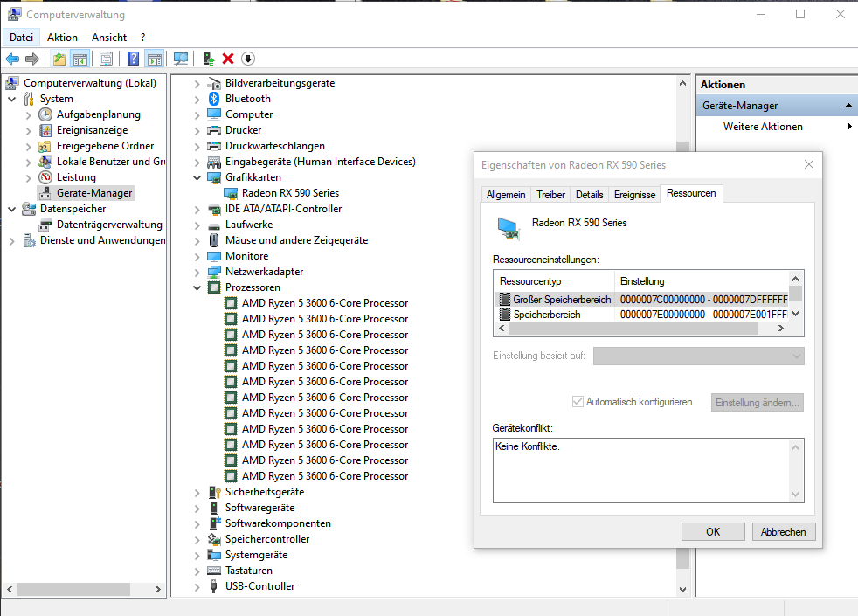Click the Ressourcentyp column header
This screenshot has width=858, height=616.
coord(554,281)
